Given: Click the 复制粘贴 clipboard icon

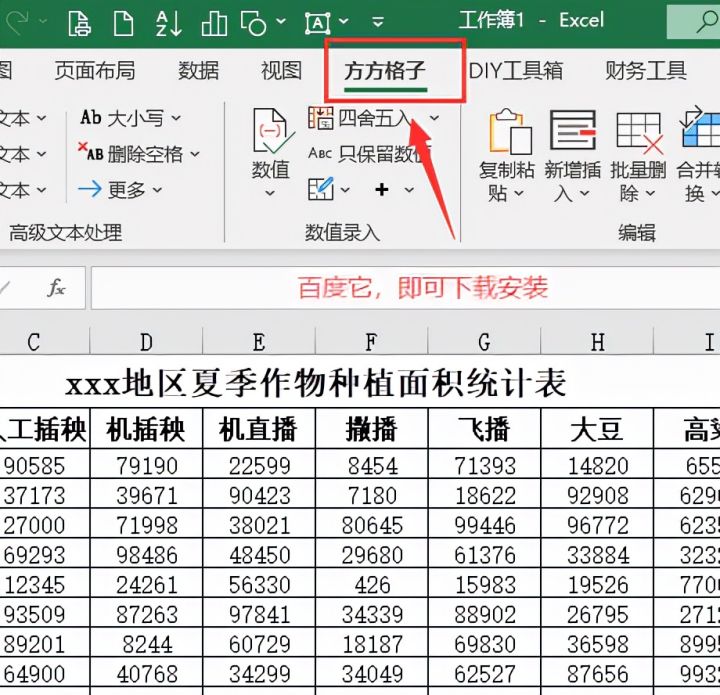Looking at the screenshot, I should tap(510, 132).
